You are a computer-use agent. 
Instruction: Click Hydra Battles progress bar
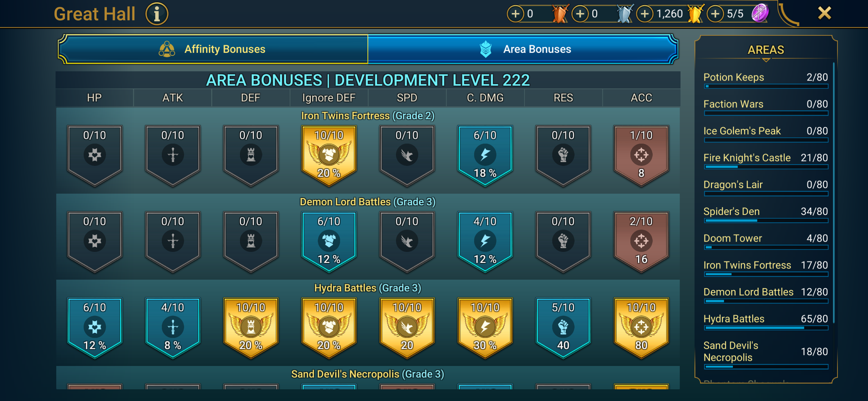[x=766, y=328]
